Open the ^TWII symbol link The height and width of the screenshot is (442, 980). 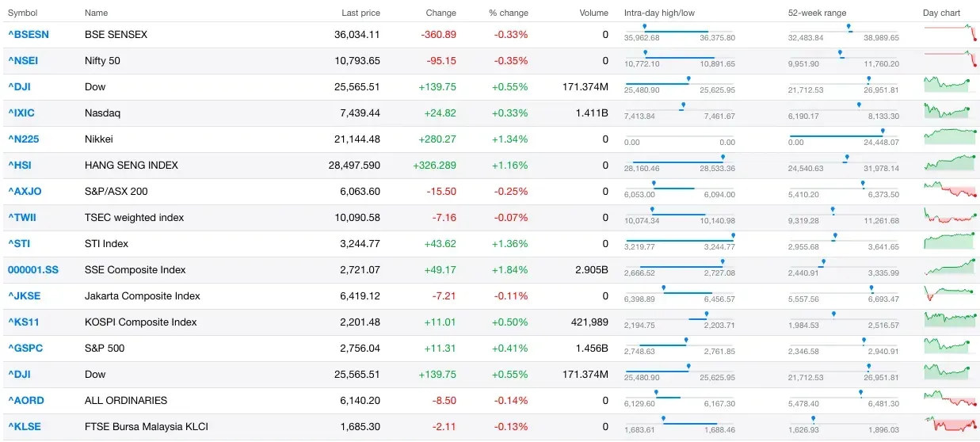[x=22, y=218]
